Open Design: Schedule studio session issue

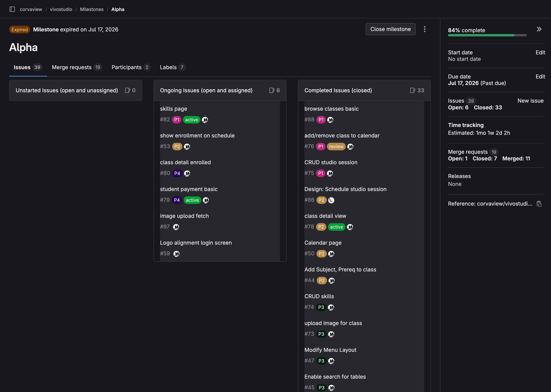345,189
